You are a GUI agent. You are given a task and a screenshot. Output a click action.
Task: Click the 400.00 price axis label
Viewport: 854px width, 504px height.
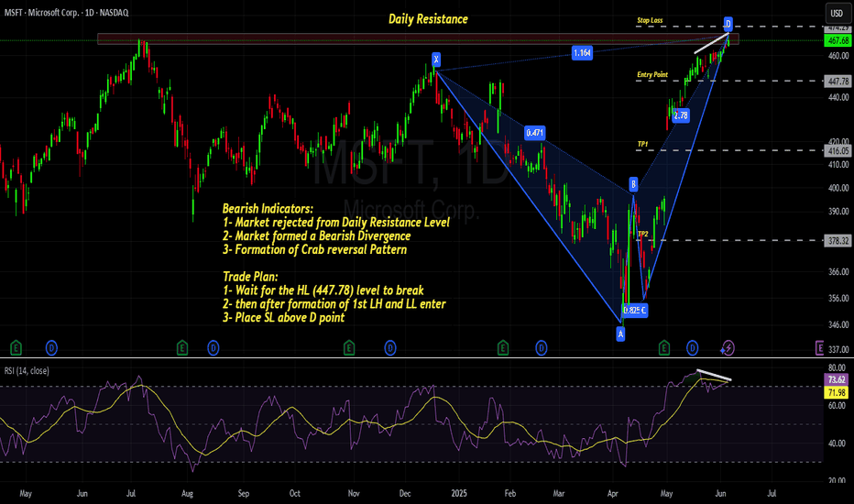pyautogui.click(x=838, y=188)
